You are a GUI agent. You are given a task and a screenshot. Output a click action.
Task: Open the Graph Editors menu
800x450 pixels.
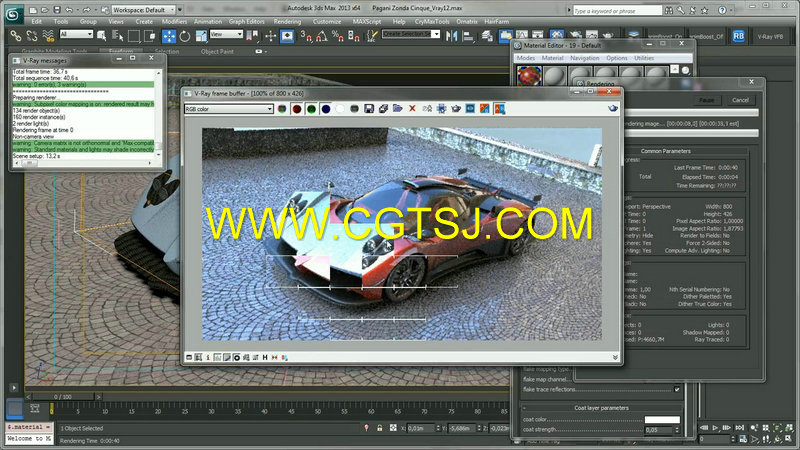tap(246, 21)
